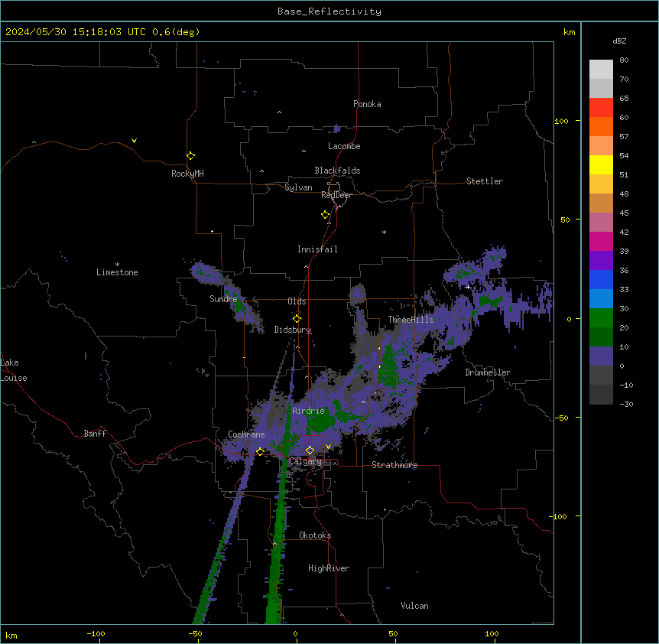The height and width of the screenshot is (644, 659).
Task: Click the legend value -30
Action: pyautogui.click(x=626, y=405)
